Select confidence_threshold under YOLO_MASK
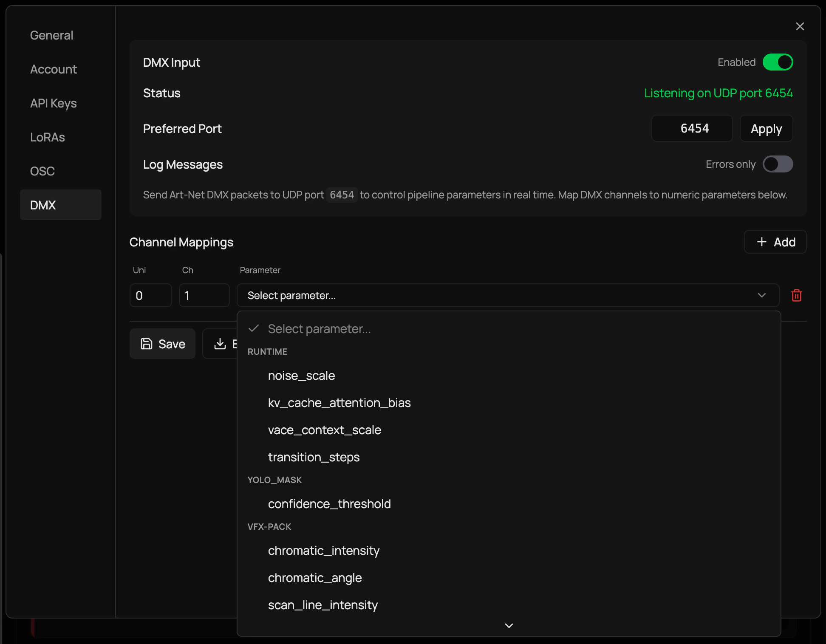826x644 pixels. click(329, 504)
